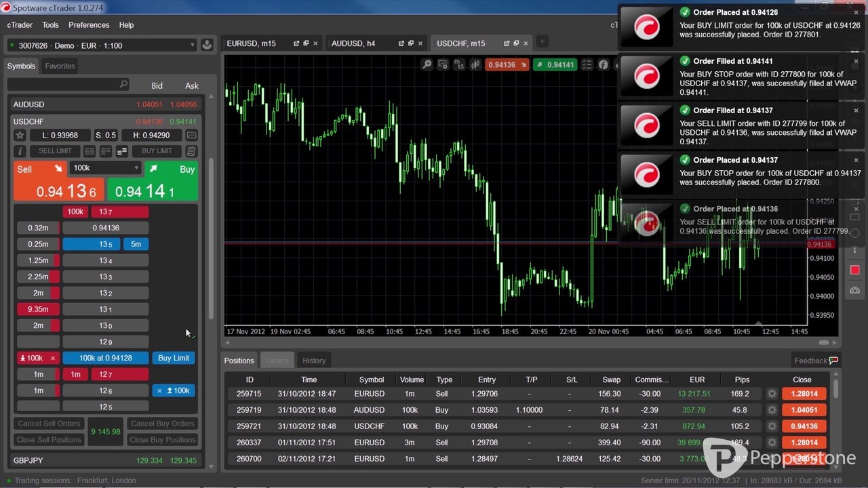Click the blue Buy Limit ladder button
This screenshot has width=868, height=488.
click(174, 358)
